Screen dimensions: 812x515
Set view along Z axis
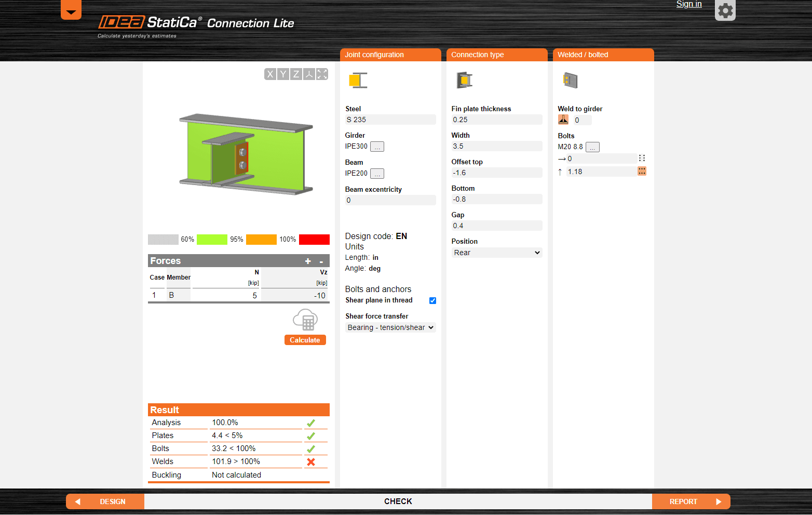296,74
